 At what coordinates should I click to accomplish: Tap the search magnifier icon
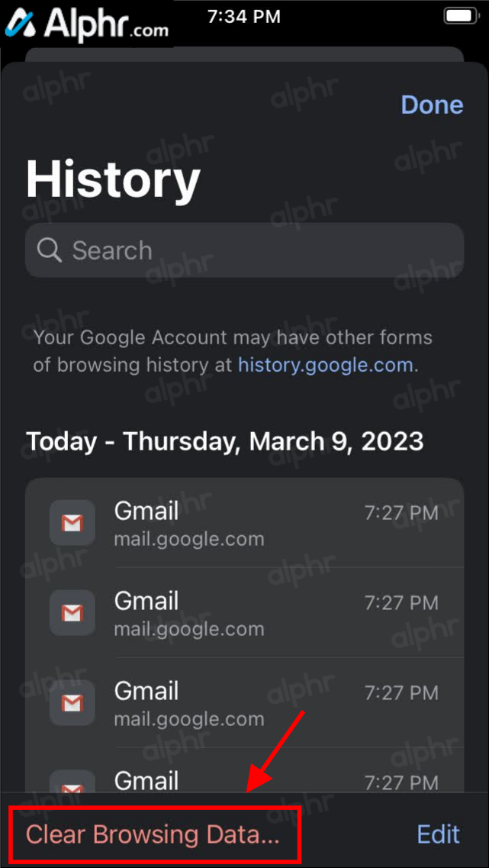click(x=50, y=250)
